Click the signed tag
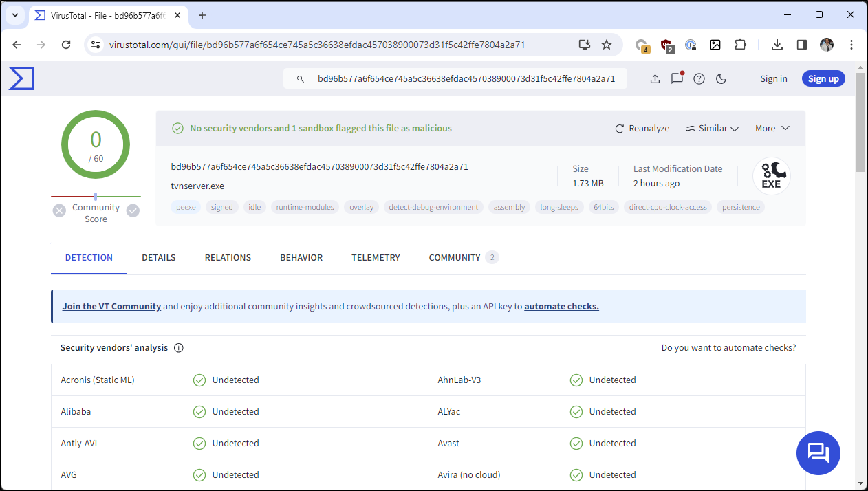The width and height of the screenshot is (868, 491). 222,207
